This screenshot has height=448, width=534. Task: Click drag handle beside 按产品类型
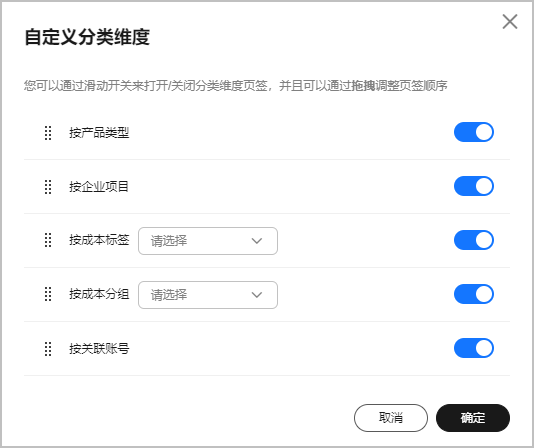[x=48, y=133]
